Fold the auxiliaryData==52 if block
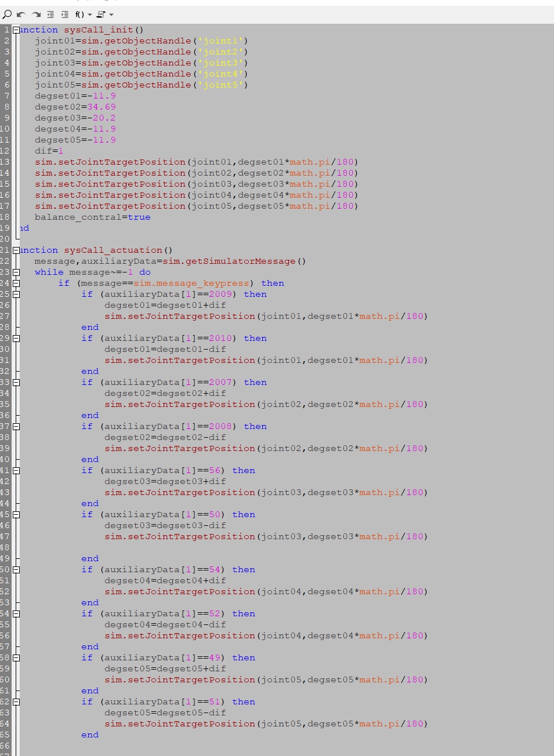The image size is (554, 756). pyautogui.click(x=16, y=614)
